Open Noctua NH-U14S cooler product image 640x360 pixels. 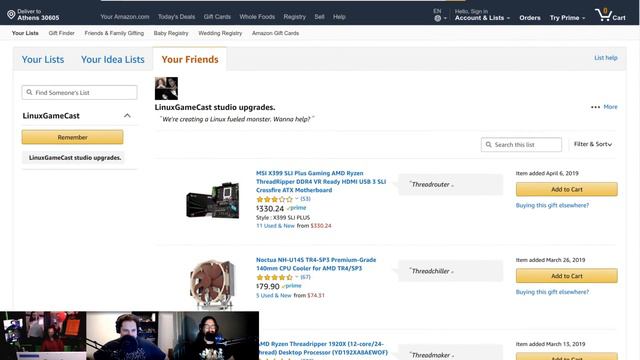click(213, 284)
